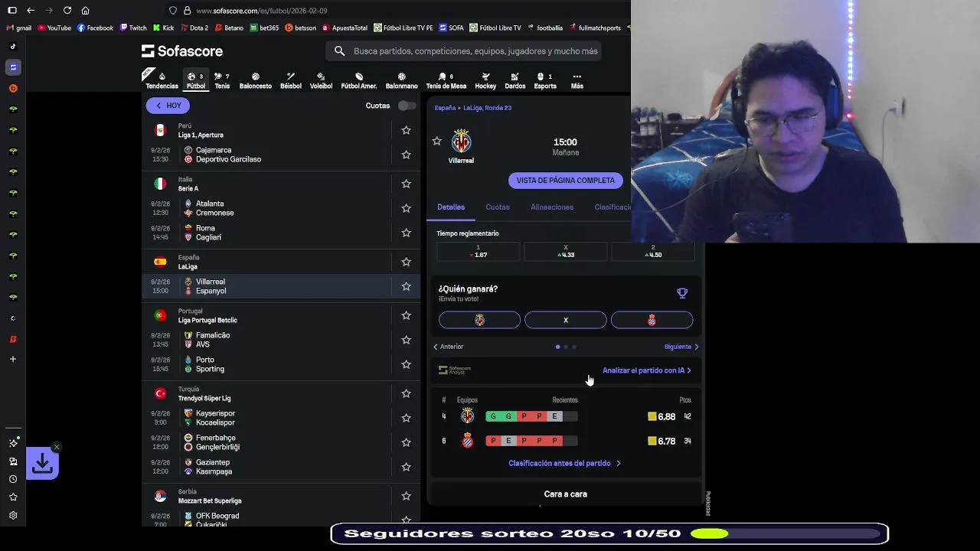
Task: Add a sidebar panel with plus icon
Action: [13, 359]
